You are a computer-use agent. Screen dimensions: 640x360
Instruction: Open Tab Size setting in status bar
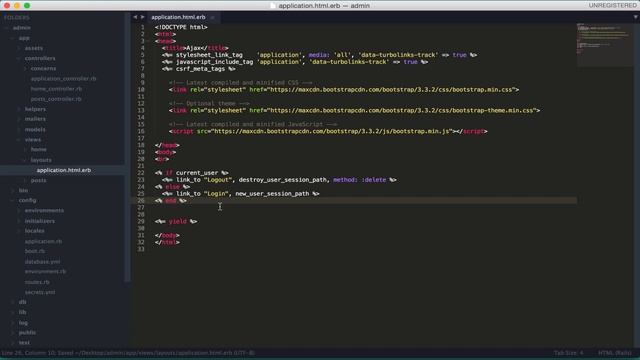click(x=569, y=353)
